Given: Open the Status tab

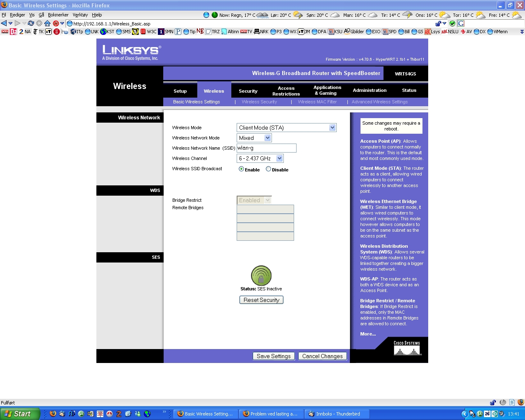Looking at the screenshot, I should [x=409, y=90].
